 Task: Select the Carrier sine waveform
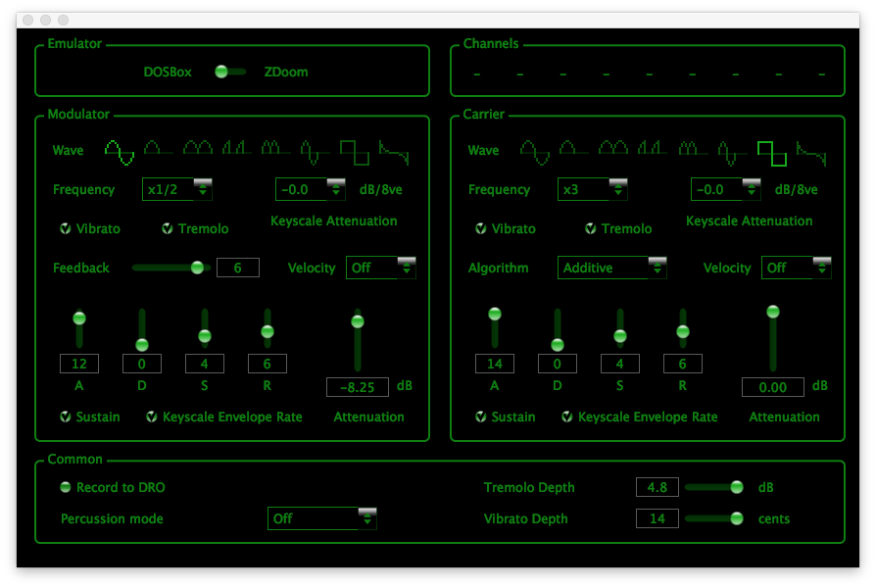tap(535, 151)
